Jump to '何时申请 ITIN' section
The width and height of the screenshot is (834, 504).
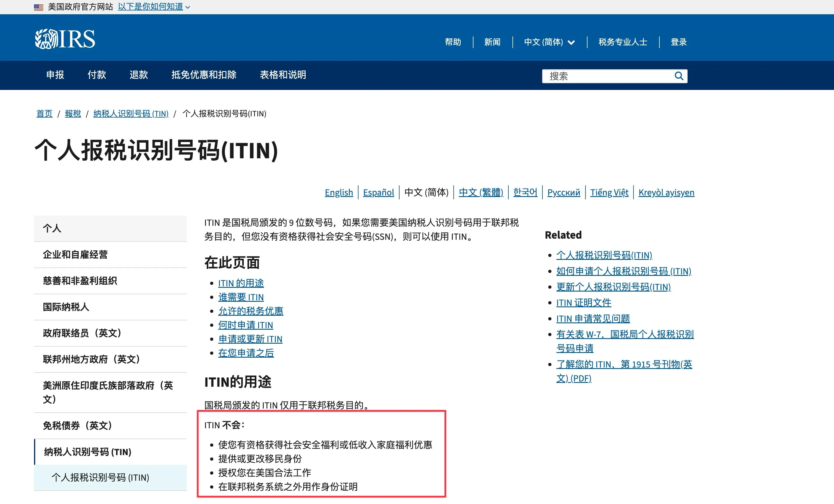[246, 325]
